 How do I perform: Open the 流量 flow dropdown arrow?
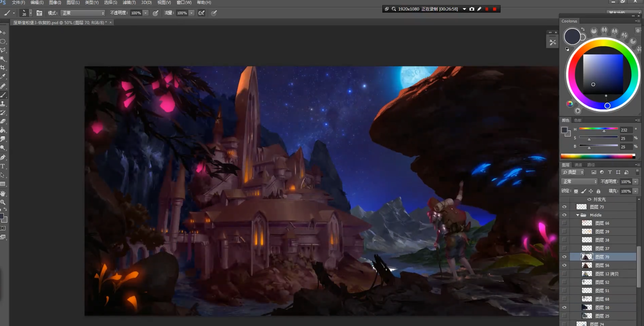191,13
